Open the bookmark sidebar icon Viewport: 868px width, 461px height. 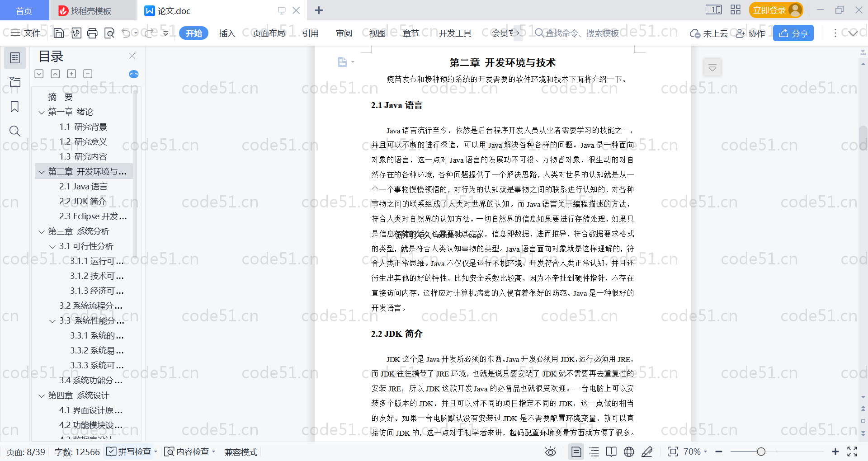coord(15,107)
